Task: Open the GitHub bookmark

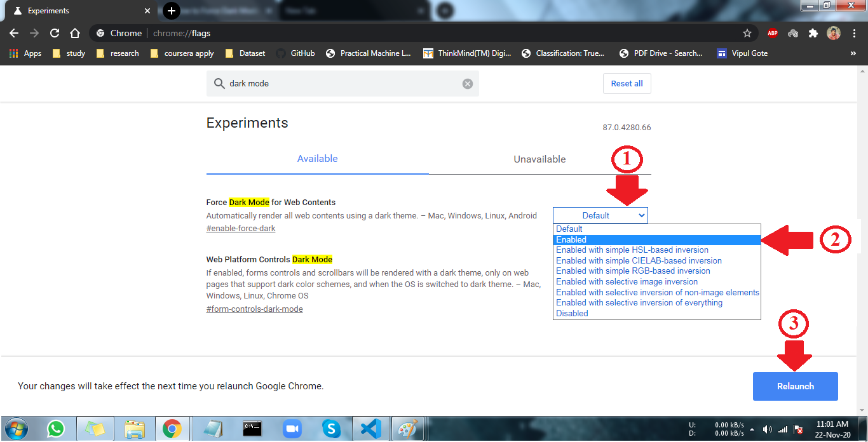Action: click(x=295, y=53)
